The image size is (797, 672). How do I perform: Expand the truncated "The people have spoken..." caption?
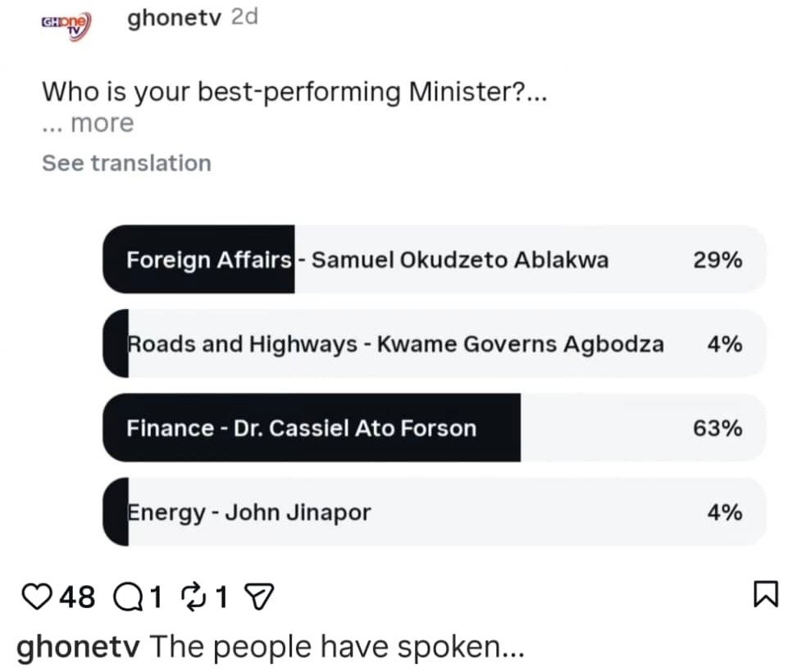tap(336, 647)
